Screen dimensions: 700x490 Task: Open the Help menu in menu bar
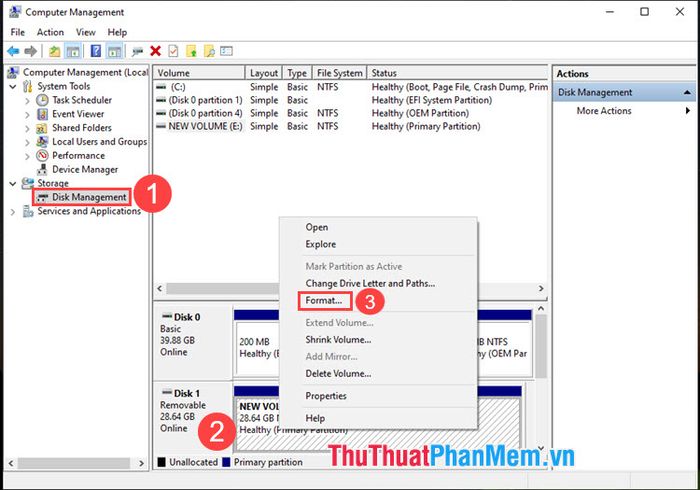117,32
